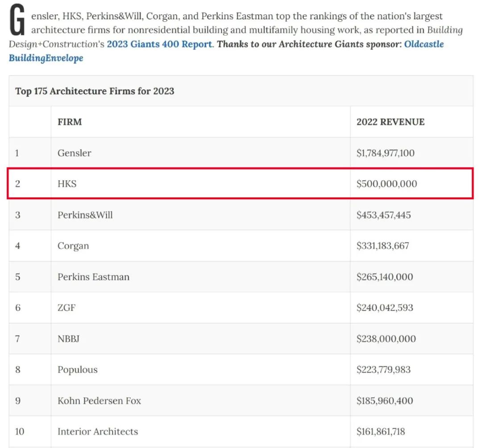The height and width of the screenshot is (448, 482).
Task: Click Perkins Eastman revenue $265,140,000
Action: [x=385, y=277]
